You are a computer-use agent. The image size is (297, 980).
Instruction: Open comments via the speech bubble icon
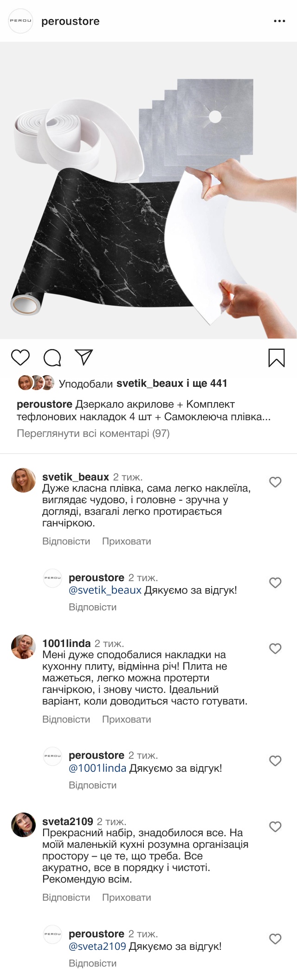(52, 358)
